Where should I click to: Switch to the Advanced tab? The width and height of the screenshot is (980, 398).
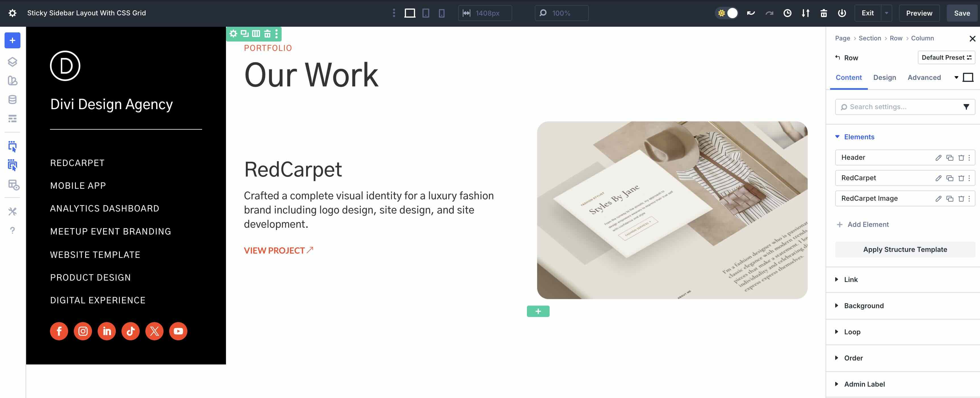point(924,77)
